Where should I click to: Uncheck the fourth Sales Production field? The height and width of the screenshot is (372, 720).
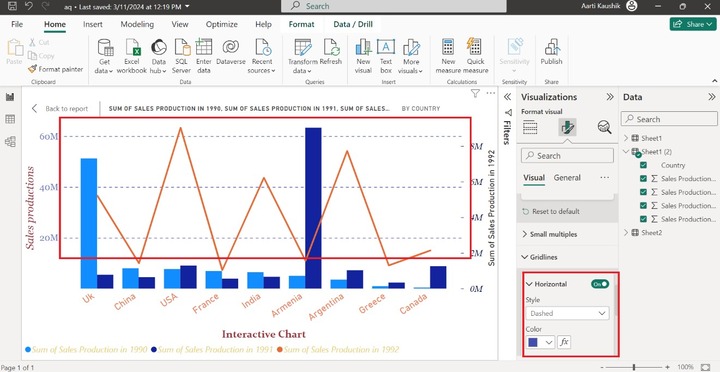pyautogui.click(x=643, y=219)
